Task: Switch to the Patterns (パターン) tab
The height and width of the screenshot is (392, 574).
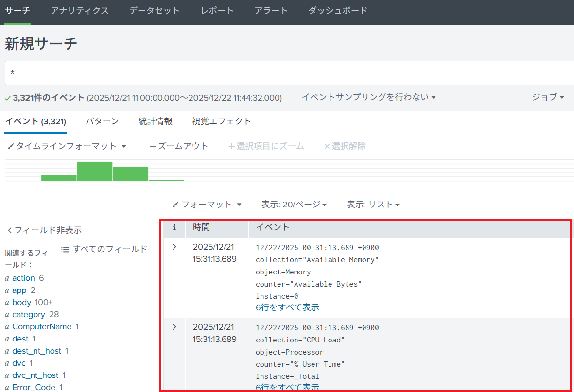Action: click(x=102, y=121)
